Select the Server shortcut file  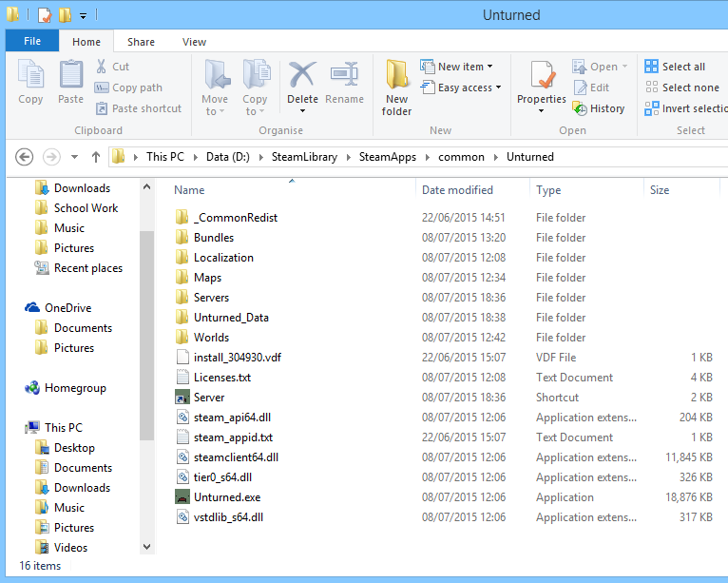(x=209, y=398)
